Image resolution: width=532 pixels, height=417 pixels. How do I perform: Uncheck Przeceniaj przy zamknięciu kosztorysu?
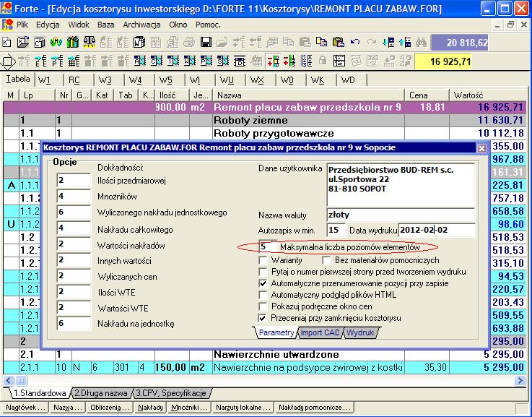coord(263,318)
